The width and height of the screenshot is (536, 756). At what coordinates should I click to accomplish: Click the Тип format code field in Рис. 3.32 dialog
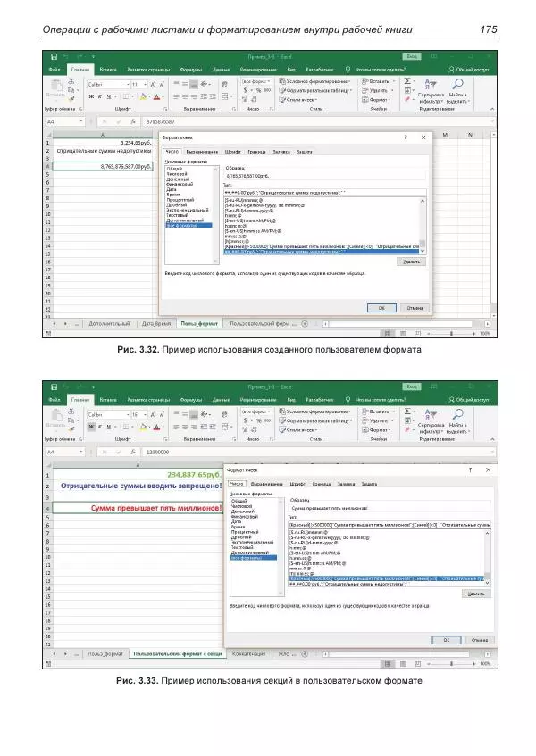tap(324, 193)
